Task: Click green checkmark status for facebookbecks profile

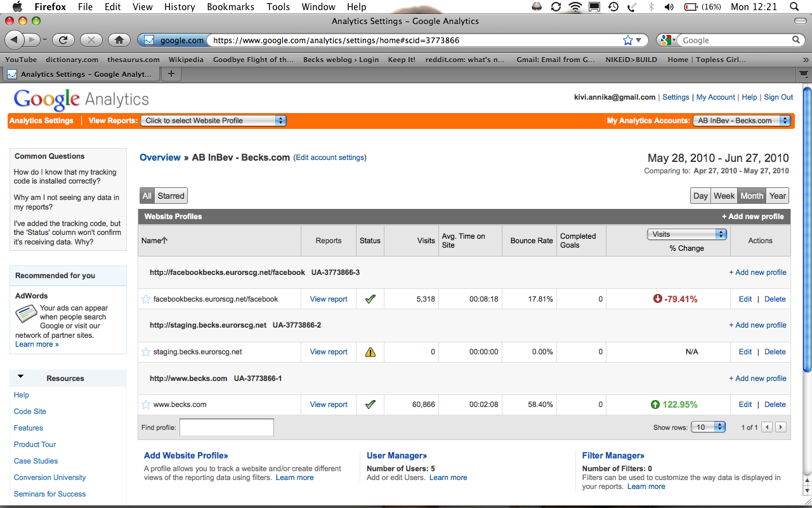Action: point(370,299)
